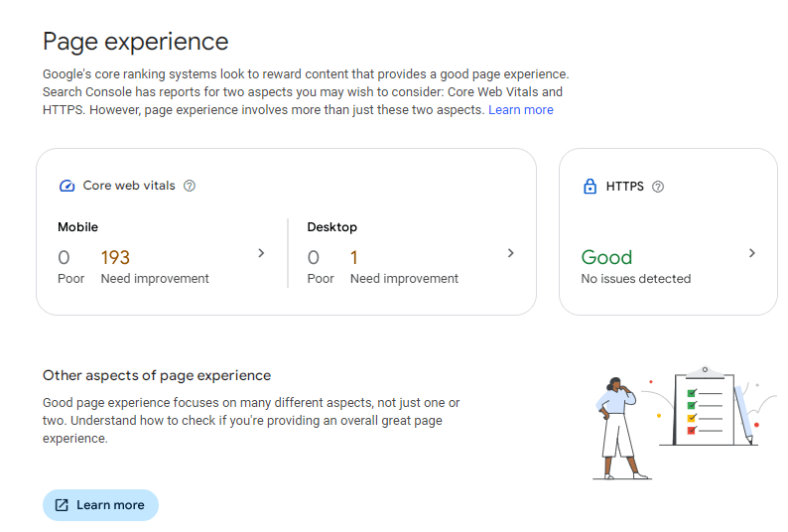Click the Learn more button below Other aspects

coord(100,505)
